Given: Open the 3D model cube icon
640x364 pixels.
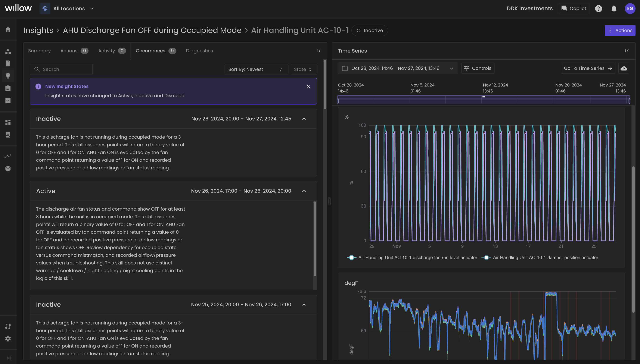Looking at the screenshot, I should click(8, 168).
